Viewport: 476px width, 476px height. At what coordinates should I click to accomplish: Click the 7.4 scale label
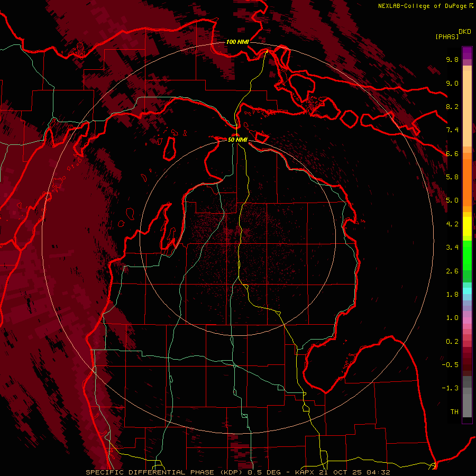[452, 130]
